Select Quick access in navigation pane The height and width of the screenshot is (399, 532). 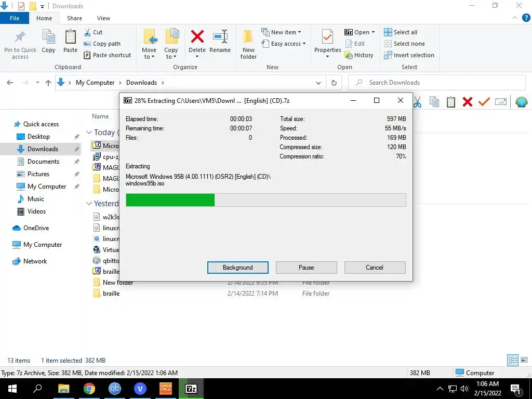36,124
